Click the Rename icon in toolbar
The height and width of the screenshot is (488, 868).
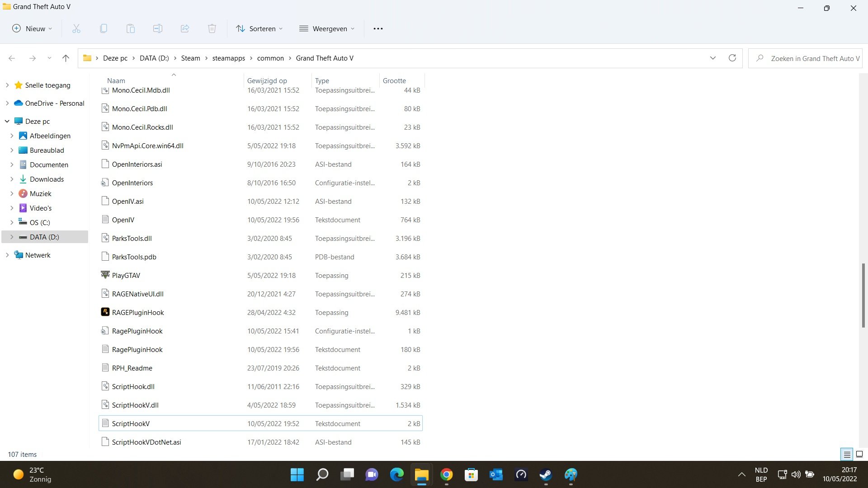point(157,28)
